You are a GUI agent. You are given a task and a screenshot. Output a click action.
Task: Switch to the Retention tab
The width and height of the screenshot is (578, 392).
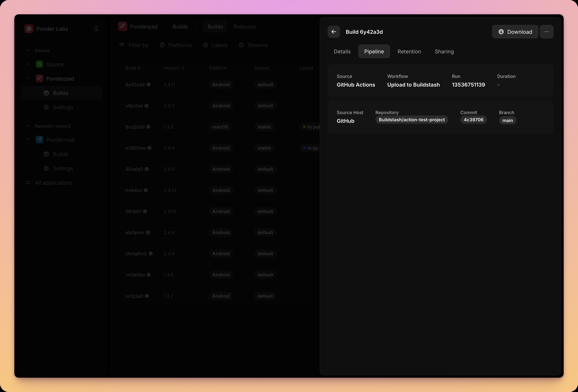[409, 51]
